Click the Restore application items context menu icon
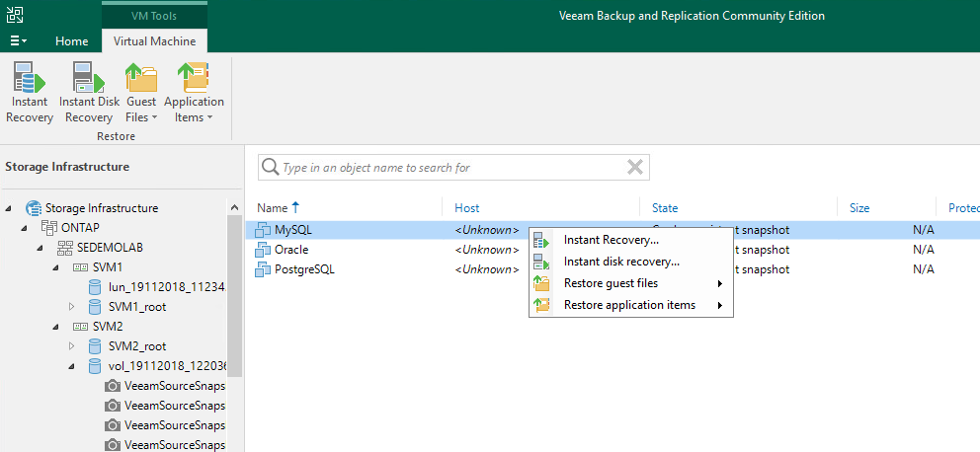 point(541,305)
